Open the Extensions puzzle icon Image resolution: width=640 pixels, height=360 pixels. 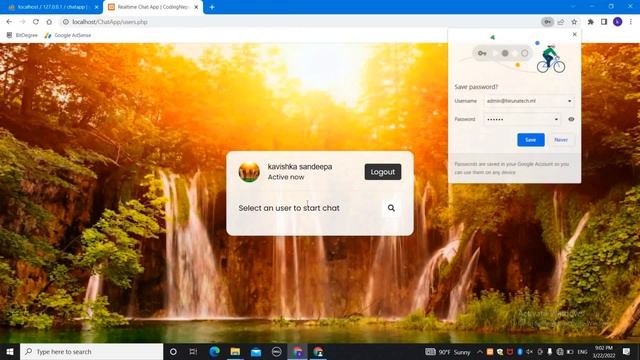tap(590, 22)
